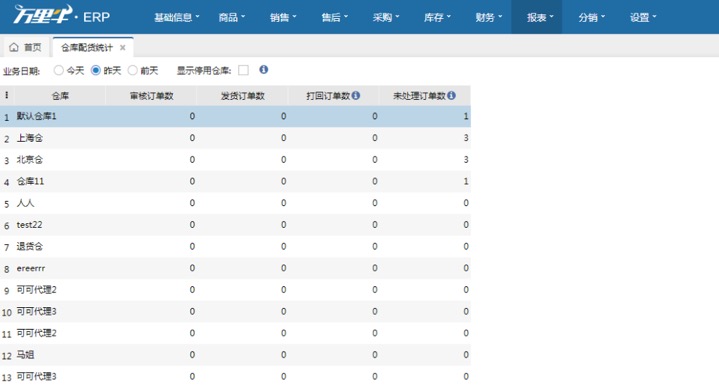The image size is (719, 386).
Task: Click 发货订单数 value for 上海仓
Action: [283, 138]
